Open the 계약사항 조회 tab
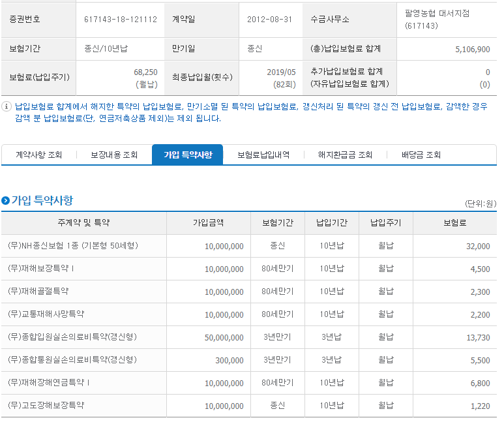The image size is (504, 422). (x=39, y=155)
